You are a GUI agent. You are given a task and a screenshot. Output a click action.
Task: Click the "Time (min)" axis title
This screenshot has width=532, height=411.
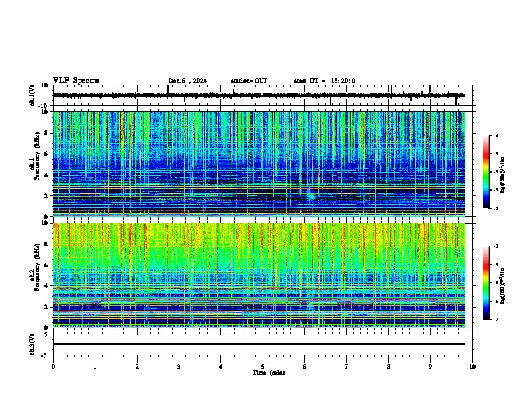269,373
